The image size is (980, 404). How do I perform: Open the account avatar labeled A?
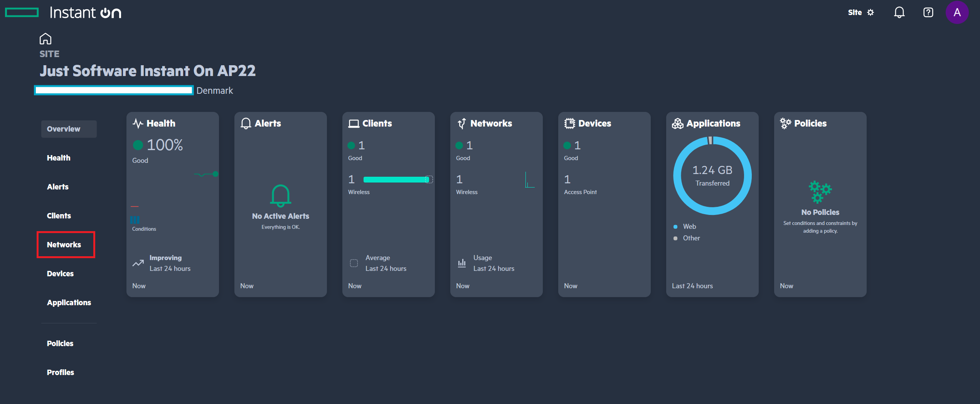[957, 12]
